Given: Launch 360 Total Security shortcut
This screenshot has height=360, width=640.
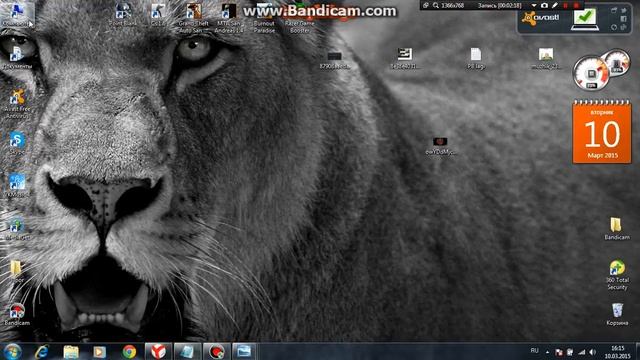Looking at the screenshot, I should 617,275.
